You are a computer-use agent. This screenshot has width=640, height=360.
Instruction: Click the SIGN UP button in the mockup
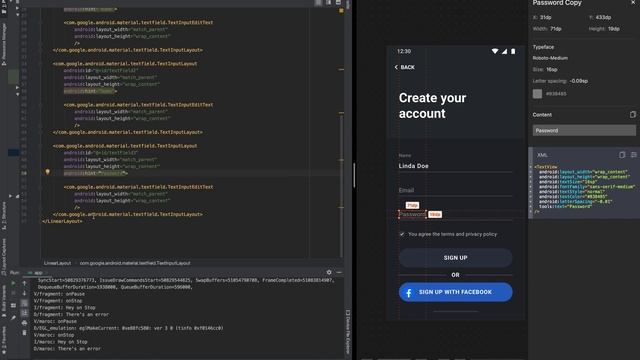point(456,258)
